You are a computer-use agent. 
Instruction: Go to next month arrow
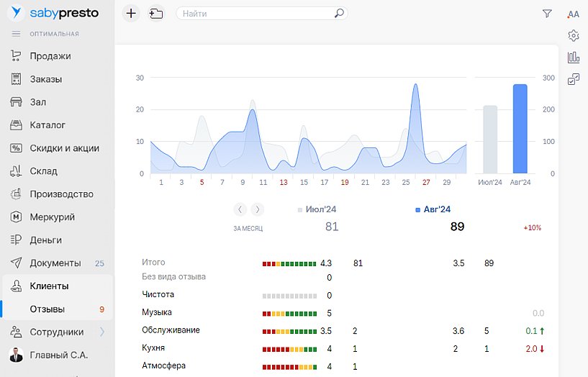(257, 209)
